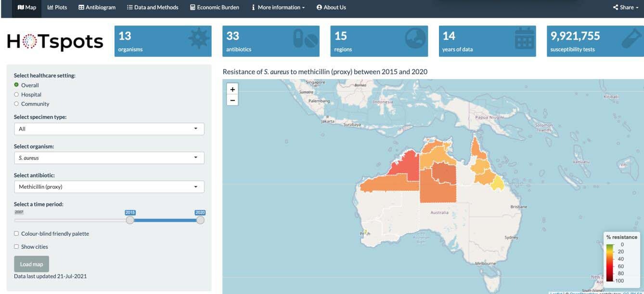
Task: Expand the organism selector showing S. aureus
Action: pos(109,158)
